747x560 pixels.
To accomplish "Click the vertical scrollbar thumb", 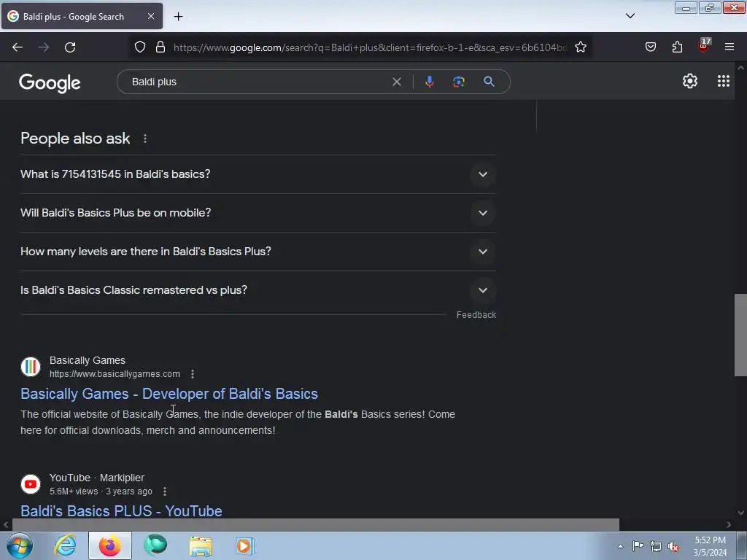I will point(740,335).
